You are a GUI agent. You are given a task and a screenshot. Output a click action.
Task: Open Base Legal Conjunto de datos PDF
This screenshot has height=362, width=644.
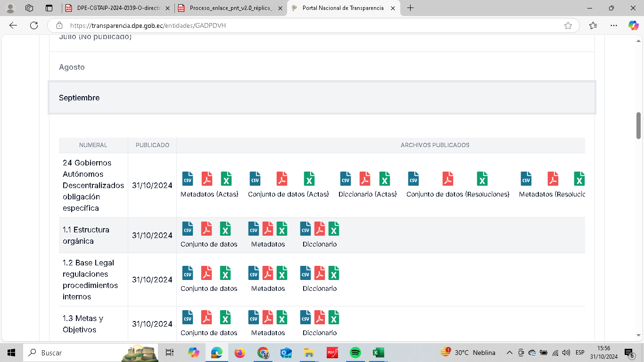(x=206, y=273)
